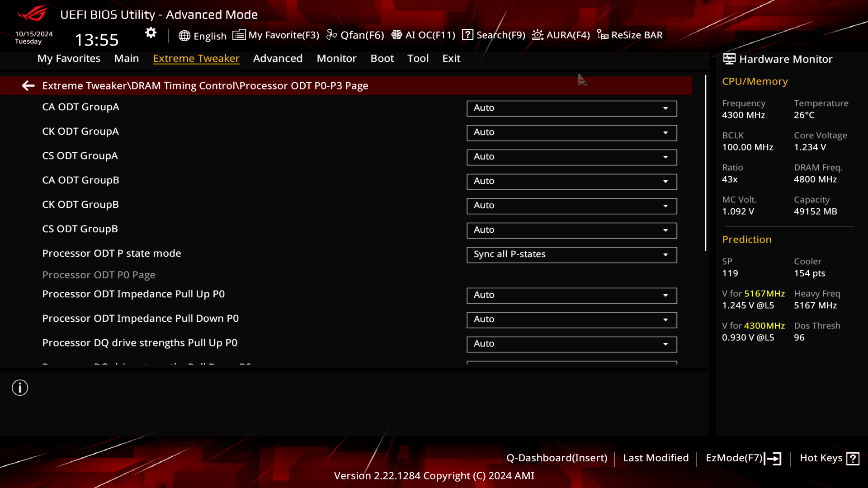Navigate to the Monitor tab
The image size is (868, 488).
336,58
